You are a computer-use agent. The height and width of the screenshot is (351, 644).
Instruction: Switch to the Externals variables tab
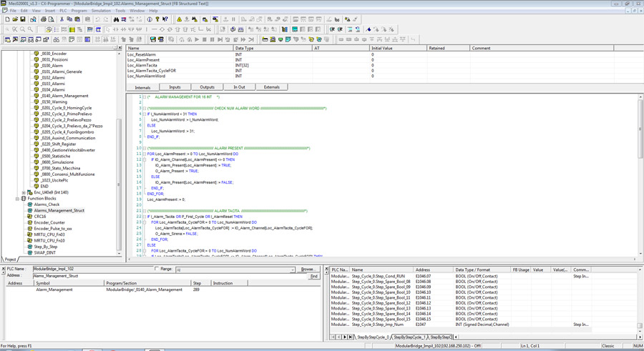click(271, 87)
